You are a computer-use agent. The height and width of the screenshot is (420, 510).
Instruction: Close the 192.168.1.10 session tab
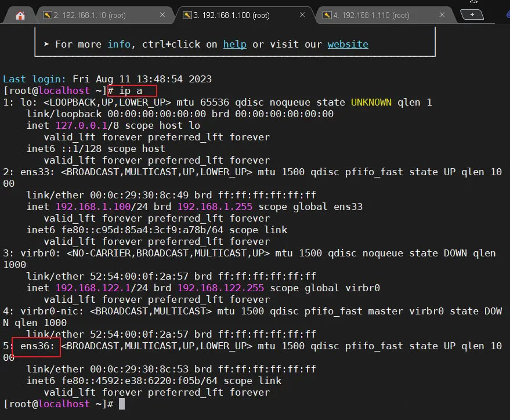[162, 15]
